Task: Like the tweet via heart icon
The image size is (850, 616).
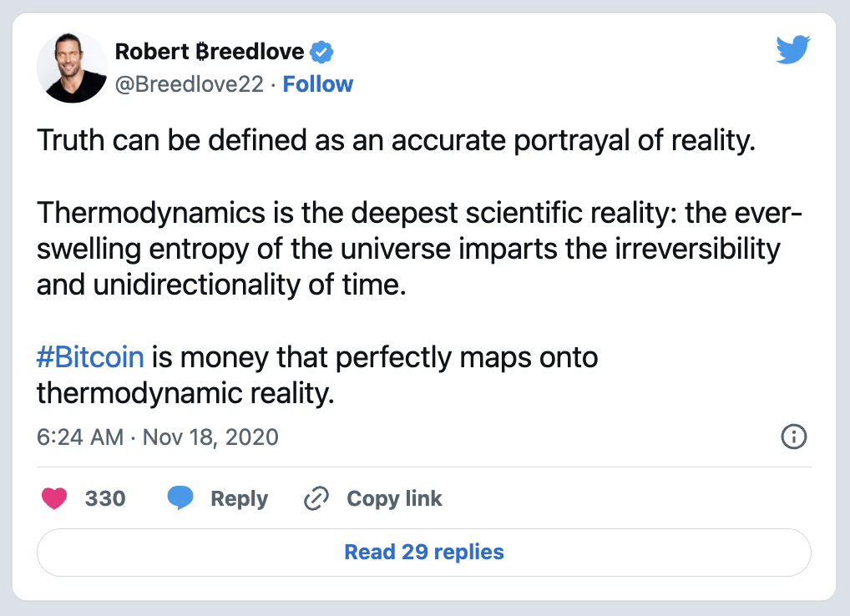Action: 54,498
